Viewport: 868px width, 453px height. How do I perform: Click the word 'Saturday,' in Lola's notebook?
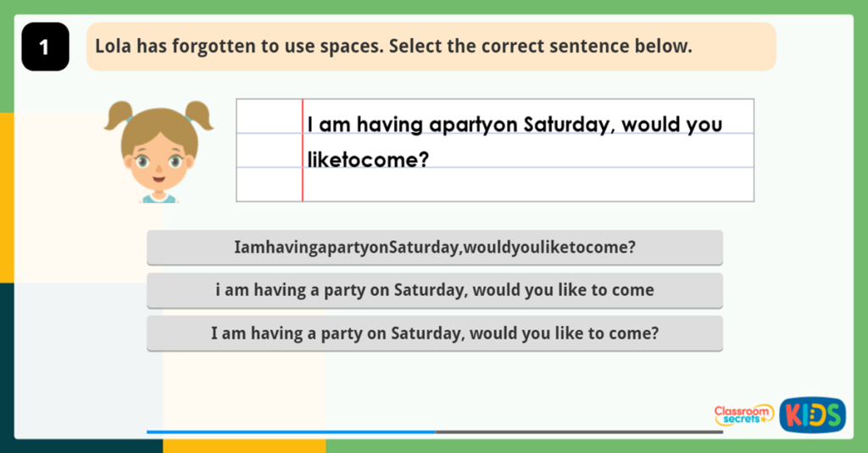pyautogui.click(x=569, y=124)
